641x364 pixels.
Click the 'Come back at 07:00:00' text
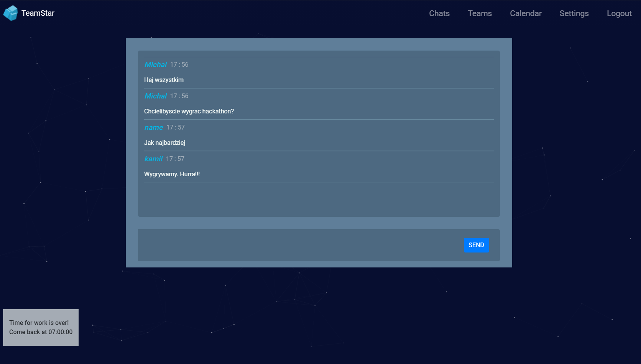coord(41,332)
